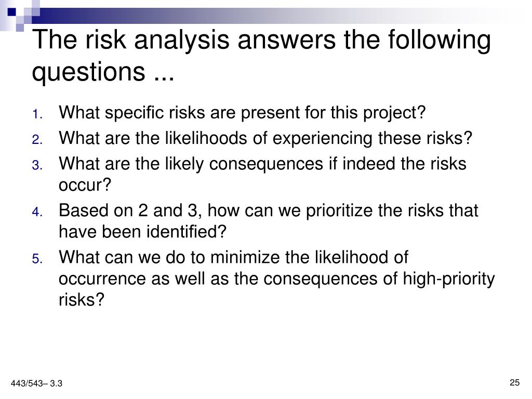Click the 'likely consequences if indeed' line
This screenshot has width=532, height=399.
pyautogui.click(x=262, y=164)
